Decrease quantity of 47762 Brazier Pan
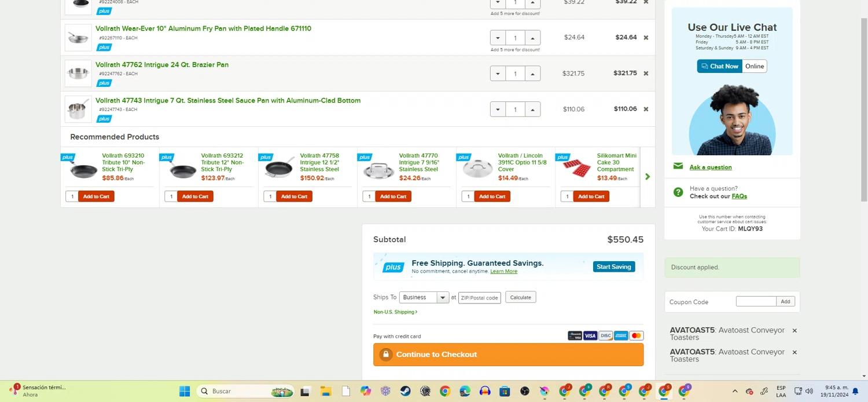Screen dimensions: 868x402 498,74
